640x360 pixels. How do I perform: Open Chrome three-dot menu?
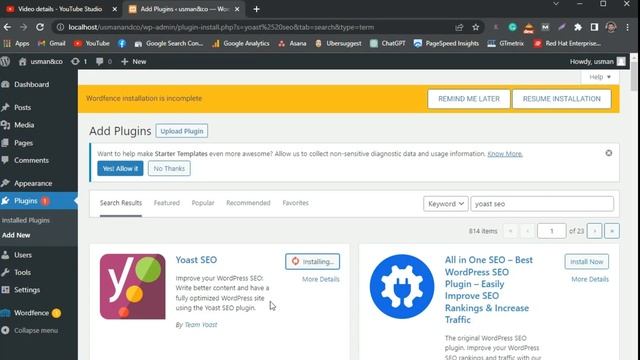click(627, 27)
